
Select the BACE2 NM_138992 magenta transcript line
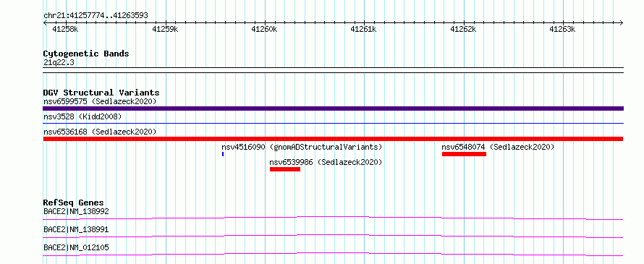point(333,218)
